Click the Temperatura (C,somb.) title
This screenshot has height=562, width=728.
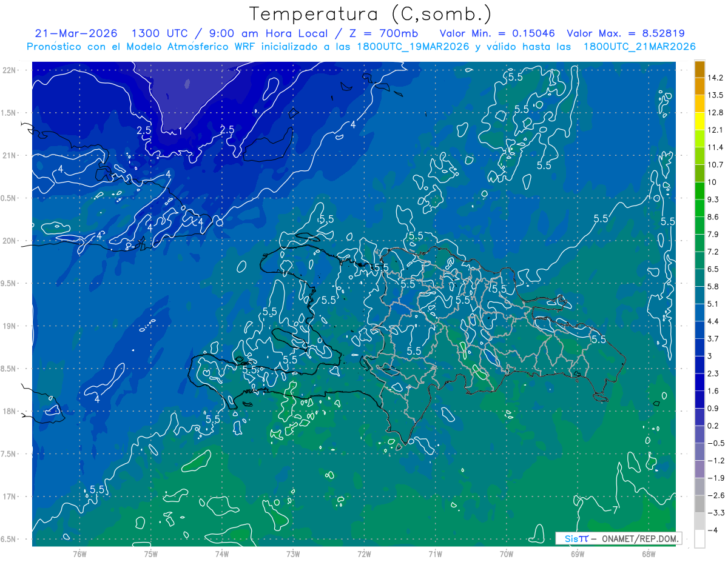tap(370, 13)
